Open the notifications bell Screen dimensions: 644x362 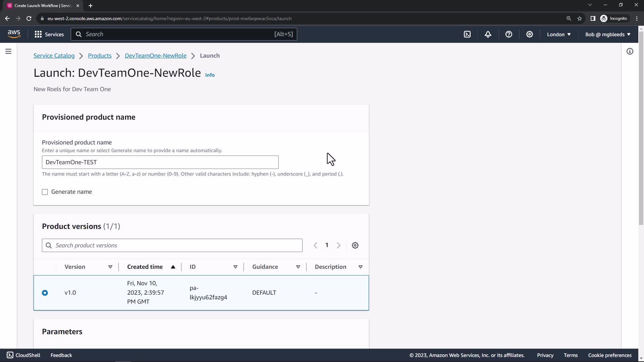(x=488, y=34)
